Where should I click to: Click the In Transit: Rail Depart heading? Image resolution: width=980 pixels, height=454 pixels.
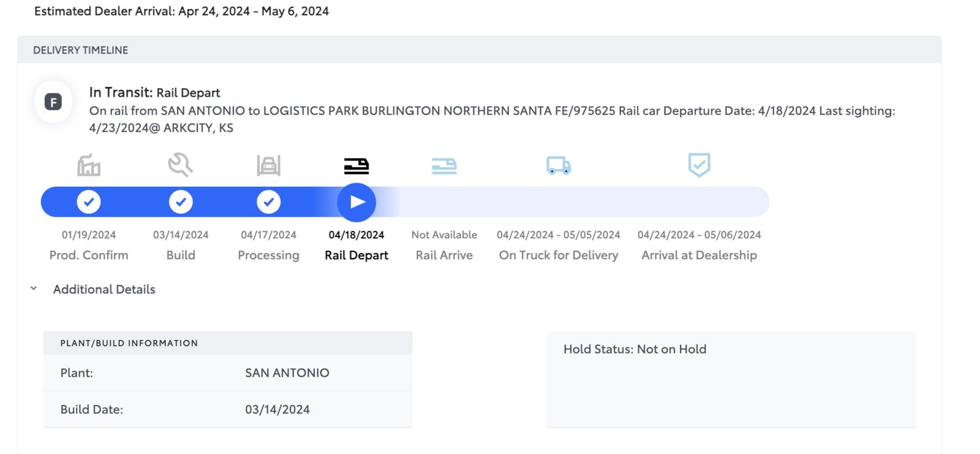click(154, 93)
